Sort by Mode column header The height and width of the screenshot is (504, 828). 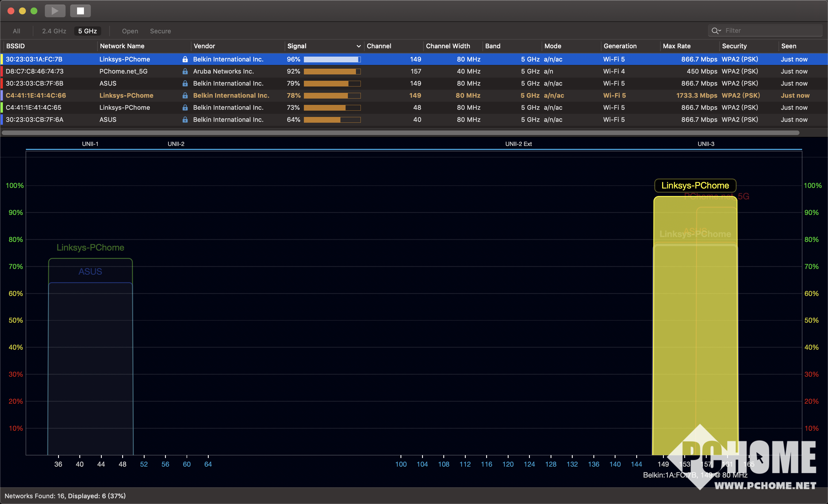553,46
